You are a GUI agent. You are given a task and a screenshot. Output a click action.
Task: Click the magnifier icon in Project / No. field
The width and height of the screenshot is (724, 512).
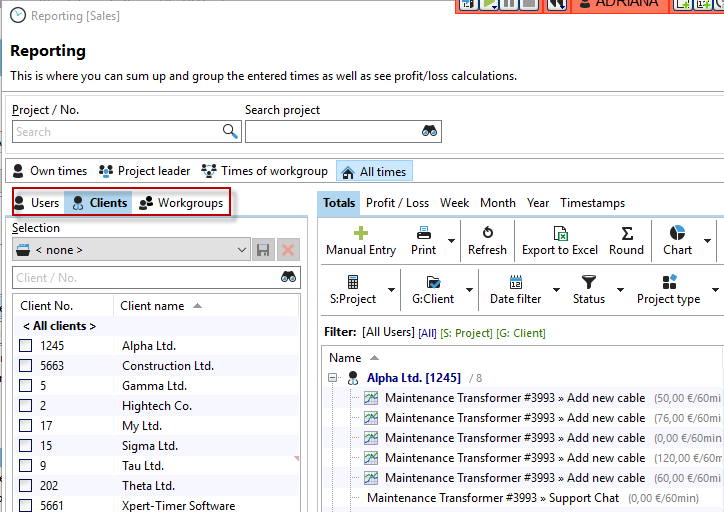[230, 132]
